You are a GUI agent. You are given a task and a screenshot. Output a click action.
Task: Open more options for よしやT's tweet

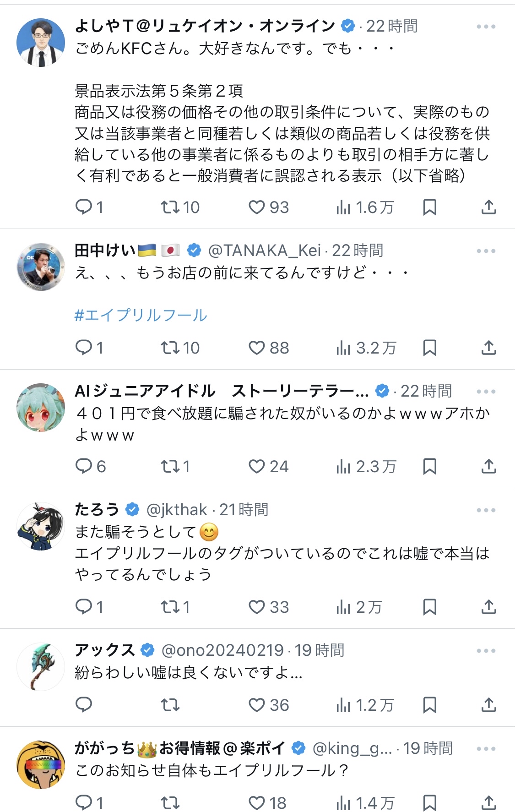486,27
